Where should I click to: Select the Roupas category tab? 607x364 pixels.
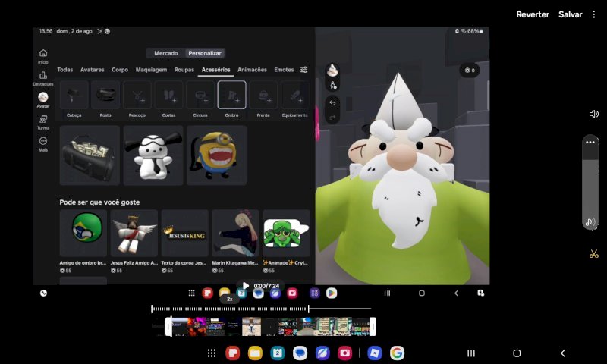184,70
